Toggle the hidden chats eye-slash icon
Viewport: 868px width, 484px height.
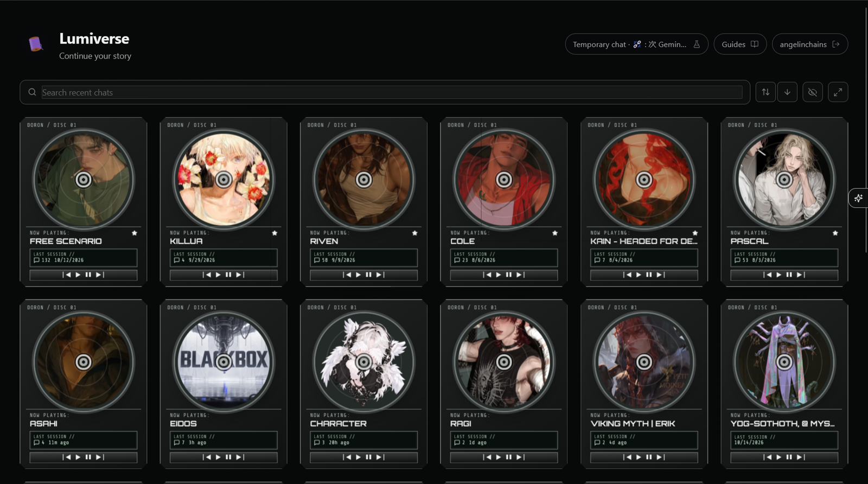point(812,92)
